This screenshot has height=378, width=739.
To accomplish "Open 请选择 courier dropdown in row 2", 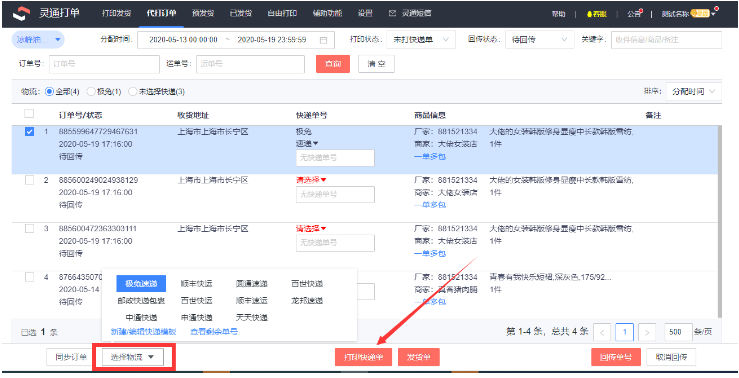I will coord(311,180).
